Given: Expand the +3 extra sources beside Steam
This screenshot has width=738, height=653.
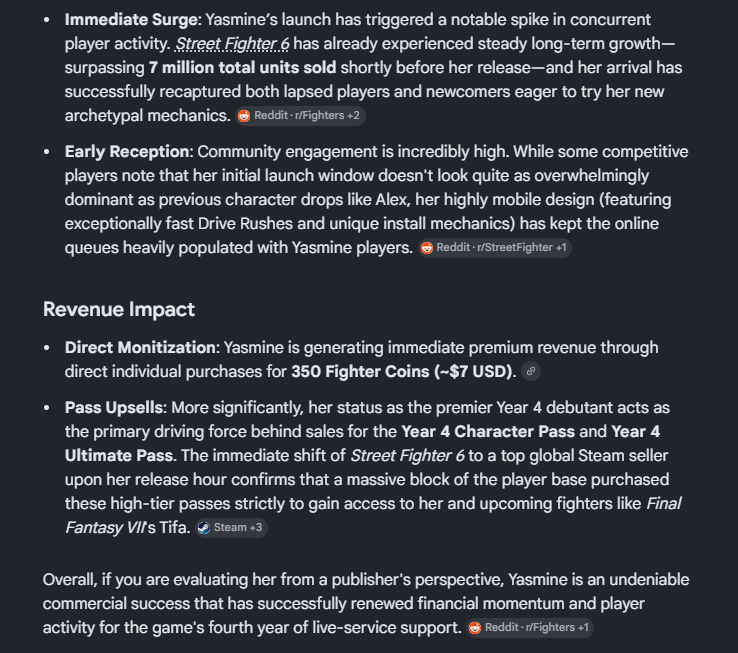Looking at the screenshot, I should (x=256, y=528).
